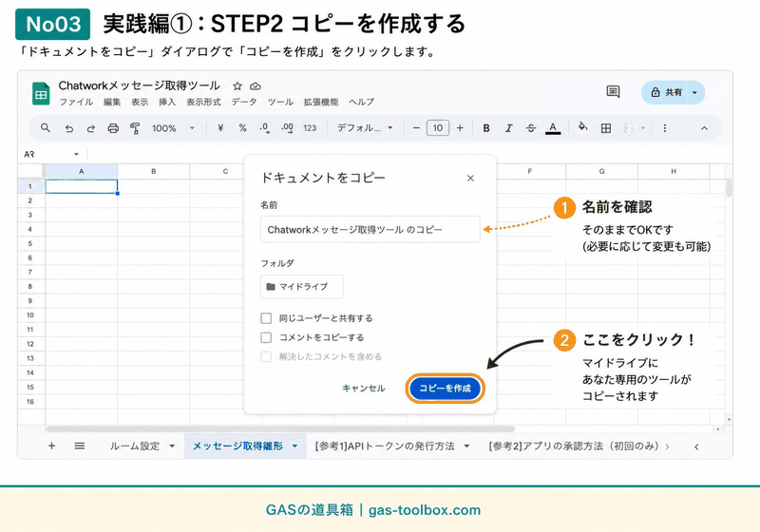
Task: Click the undo arrow icon
Action: coord(68,128)
